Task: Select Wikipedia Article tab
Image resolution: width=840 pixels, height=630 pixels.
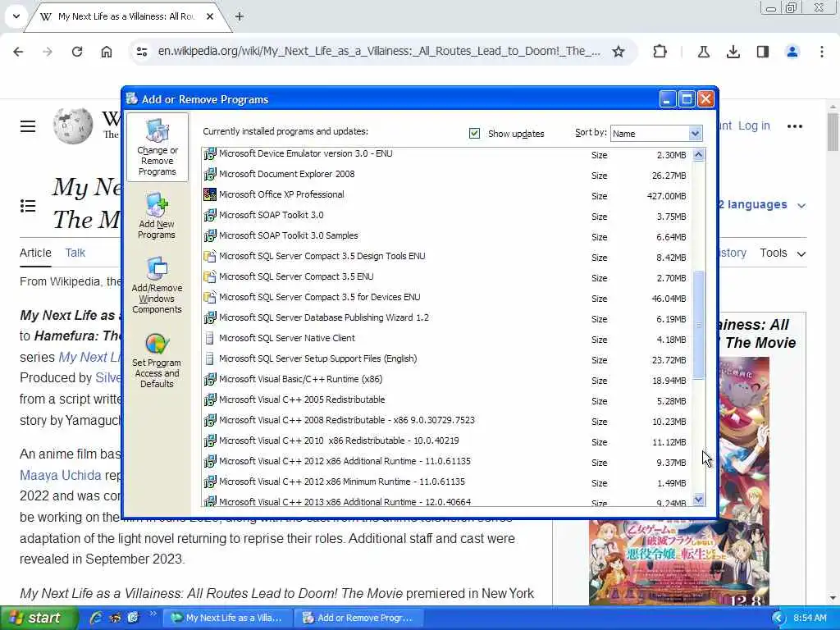Action: [35, 253]
